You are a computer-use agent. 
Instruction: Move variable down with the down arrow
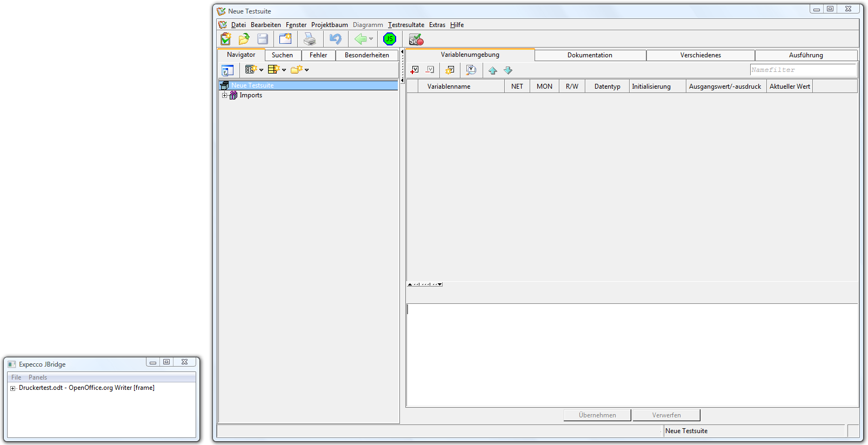click(x=508, y=70)
